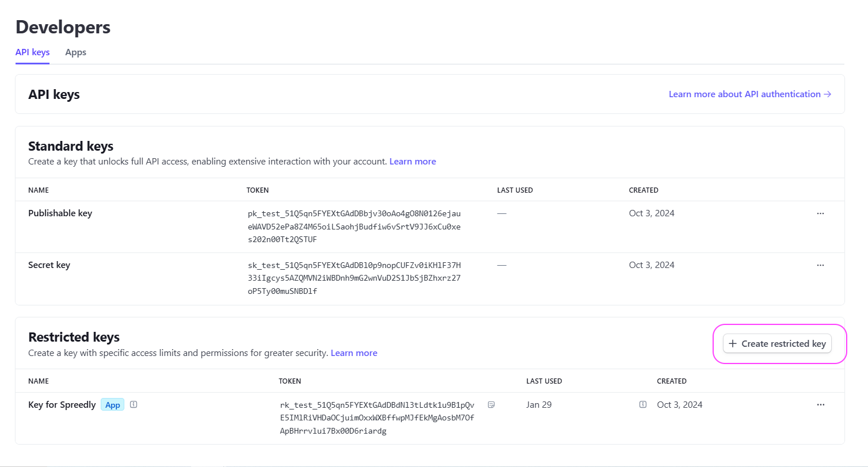Click the publishable key token pk_test value
The width and height of the screenshot is (868, 467).
pos(354,227)
